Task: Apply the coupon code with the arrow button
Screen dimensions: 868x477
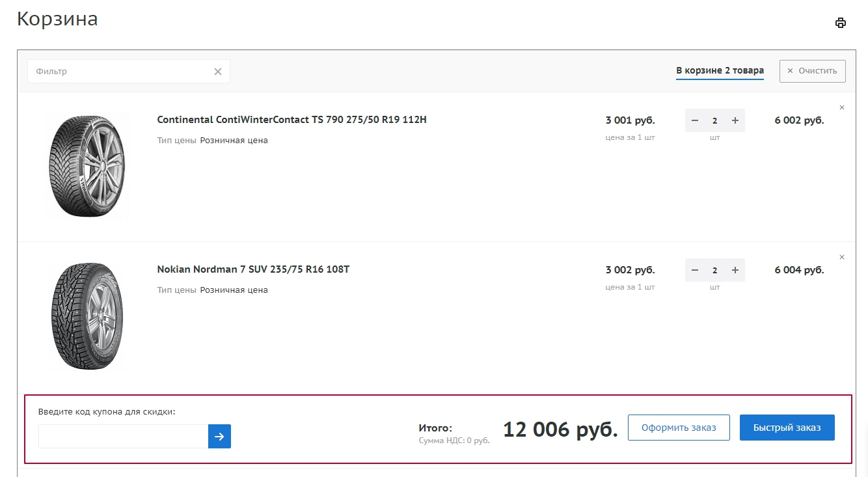Action: click(x=219, y=437)
